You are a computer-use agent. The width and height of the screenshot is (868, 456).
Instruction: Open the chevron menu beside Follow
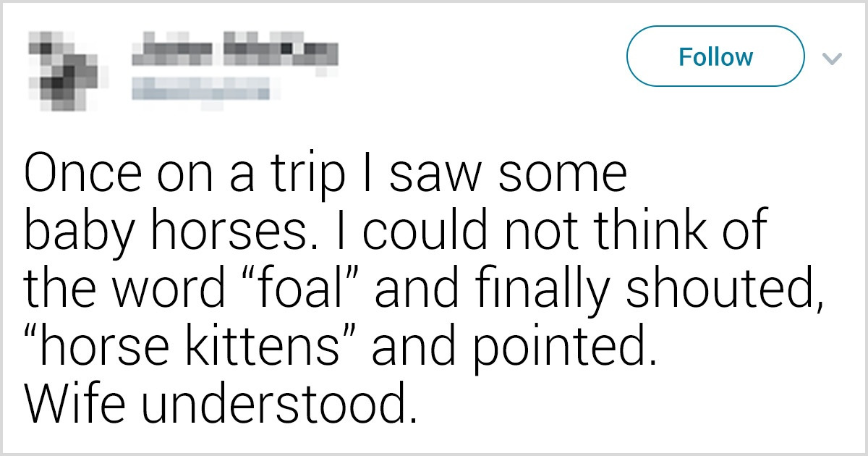(833, 58)
